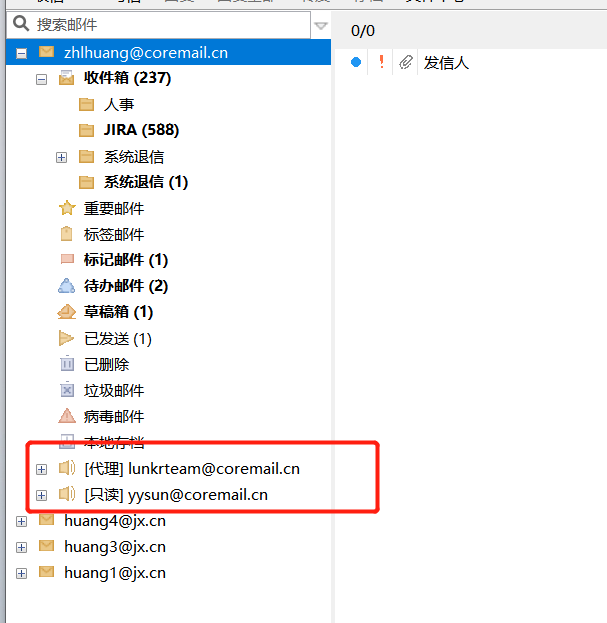Open the 已删除 trash folder

pos(106,365)
